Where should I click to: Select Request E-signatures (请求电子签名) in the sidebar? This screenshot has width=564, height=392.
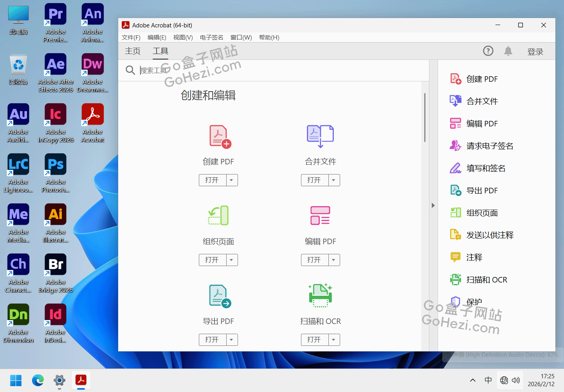point(490,146)
